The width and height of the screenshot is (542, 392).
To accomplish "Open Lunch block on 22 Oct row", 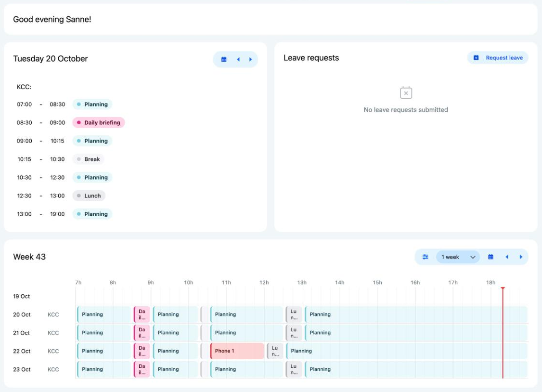I will pos(275,351).
